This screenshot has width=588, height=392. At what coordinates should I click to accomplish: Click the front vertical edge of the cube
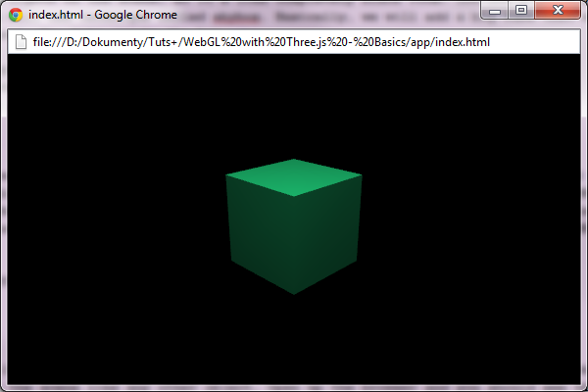[294, 245]
